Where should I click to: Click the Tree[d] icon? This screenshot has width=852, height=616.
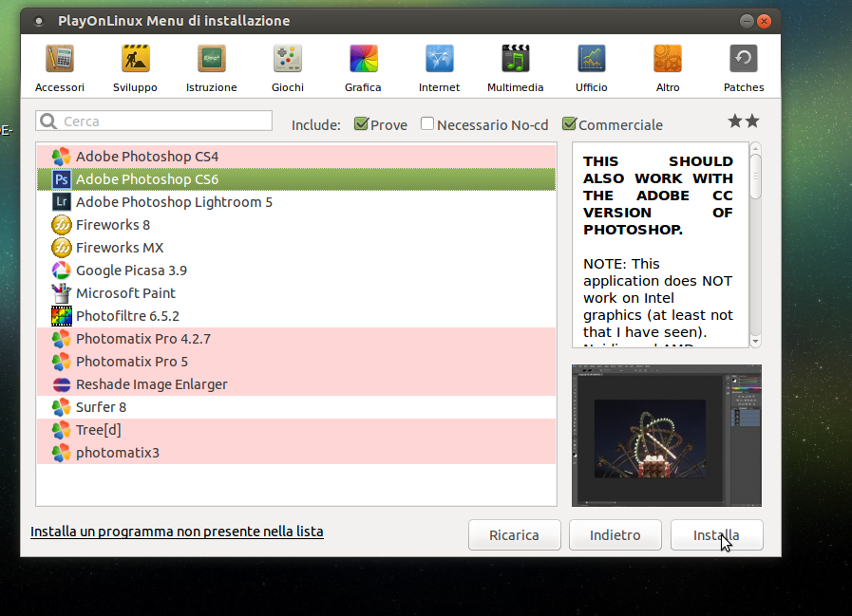[62, 430]
